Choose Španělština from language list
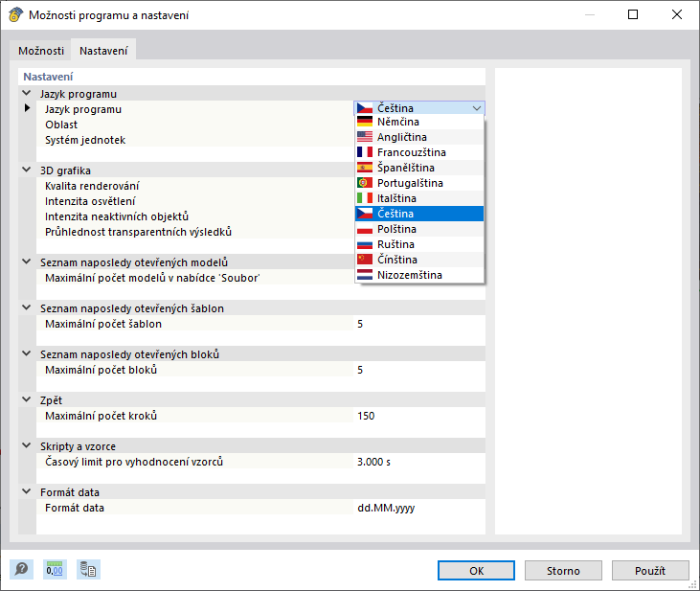Screen dimensions: 700x591 point(419,168)
